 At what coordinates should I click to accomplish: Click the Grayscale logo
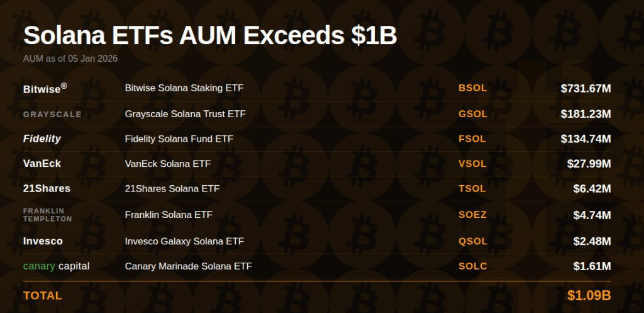pyautogui.click(x=52, y=115)
